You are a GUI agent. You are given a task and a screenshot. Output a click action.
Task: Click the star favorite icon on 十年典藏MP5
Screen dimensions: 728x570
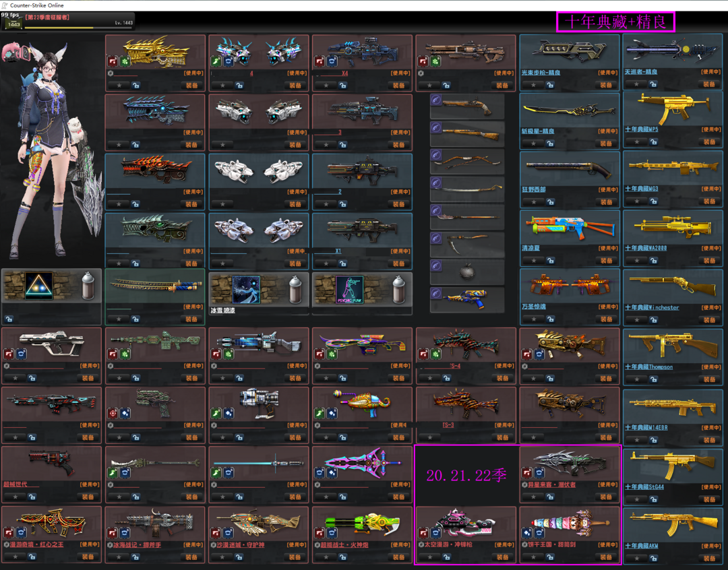click(x=636, y=142)
